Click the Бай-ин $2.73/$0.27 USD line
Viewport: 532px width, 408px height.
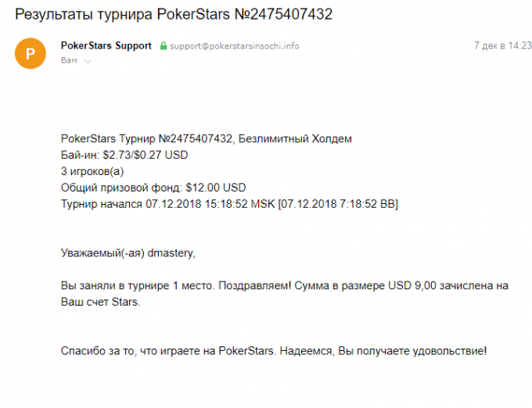pyautogui.click(x=124, y=155)
